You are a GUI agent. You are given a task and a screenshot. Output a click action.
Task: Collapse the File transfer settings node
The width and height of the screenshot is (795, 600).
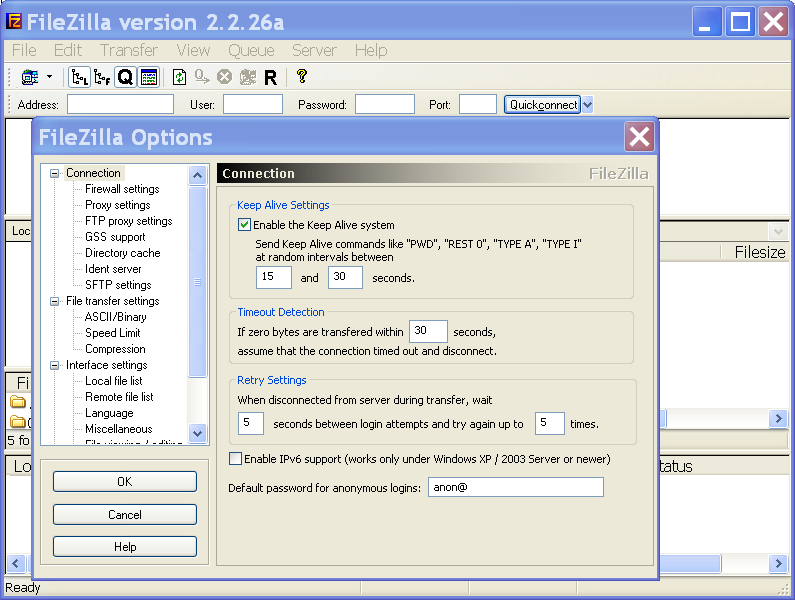[54, 301]
